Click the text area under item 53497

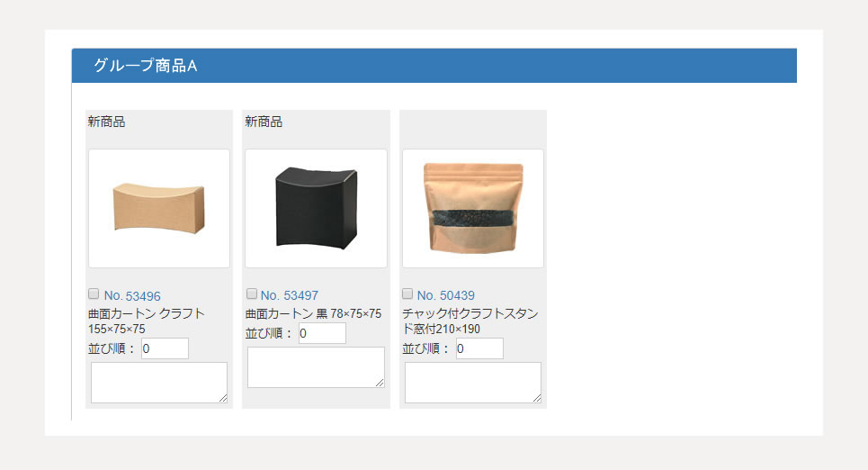pos(316,367)
